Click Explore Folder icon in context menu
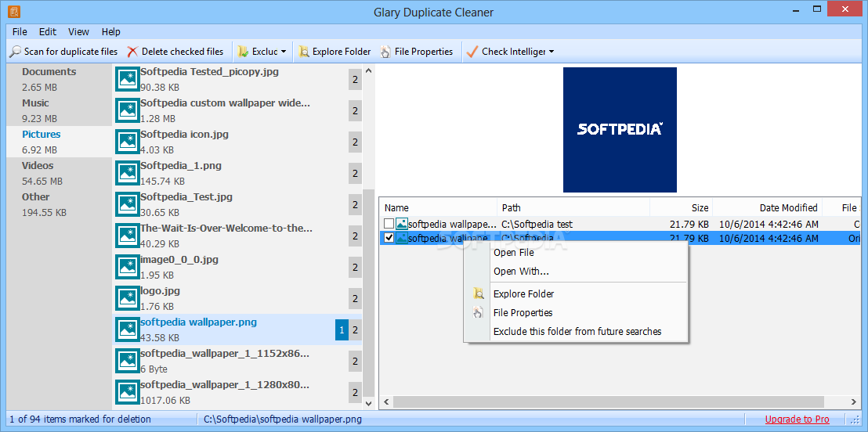The width and height of the screenshot is (868, 432). [479, 293]
